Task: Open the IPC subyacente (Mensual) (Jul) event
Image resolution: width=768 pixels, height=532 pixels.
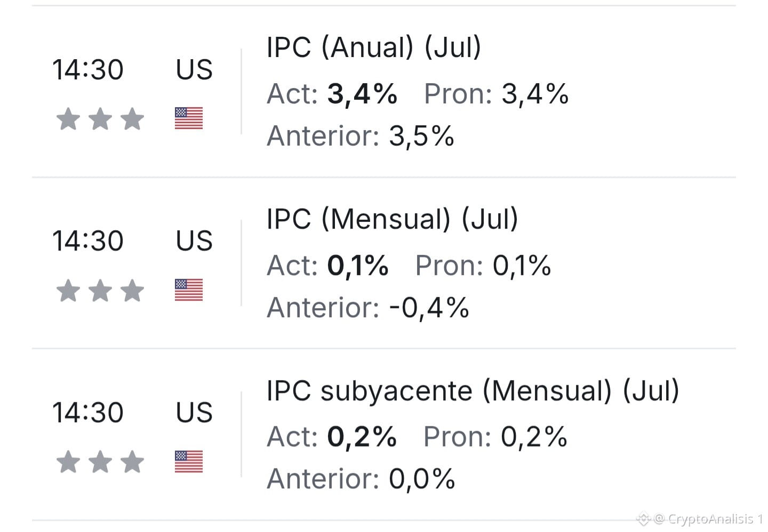Action: pyautogui.click(x=473, y=390)
